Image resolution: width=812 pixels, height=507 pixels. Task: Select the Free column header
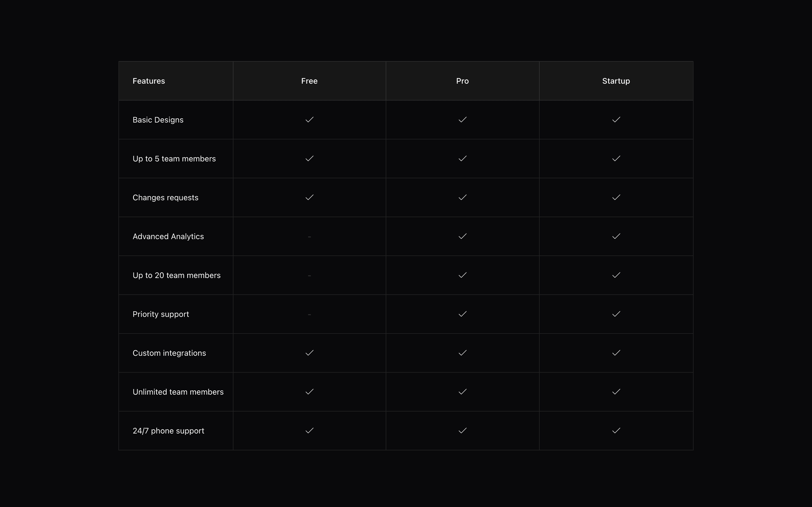(309, 81)
